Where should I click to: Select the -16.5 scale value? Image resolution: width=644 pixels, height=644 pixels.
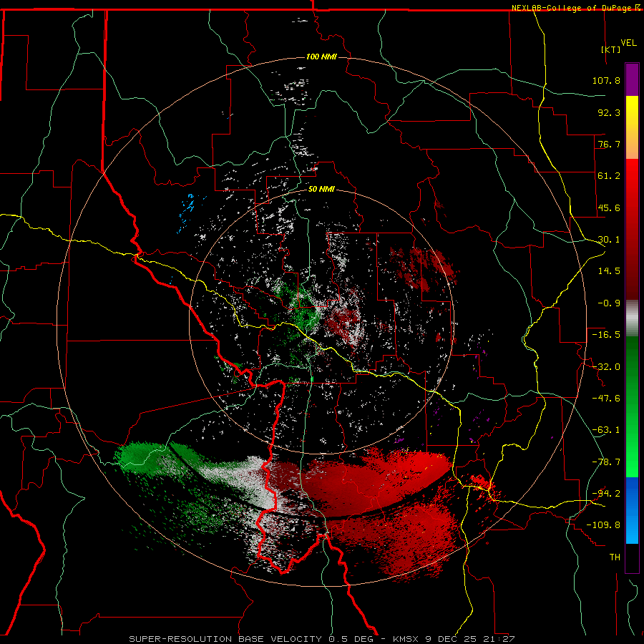coord(606,335)
